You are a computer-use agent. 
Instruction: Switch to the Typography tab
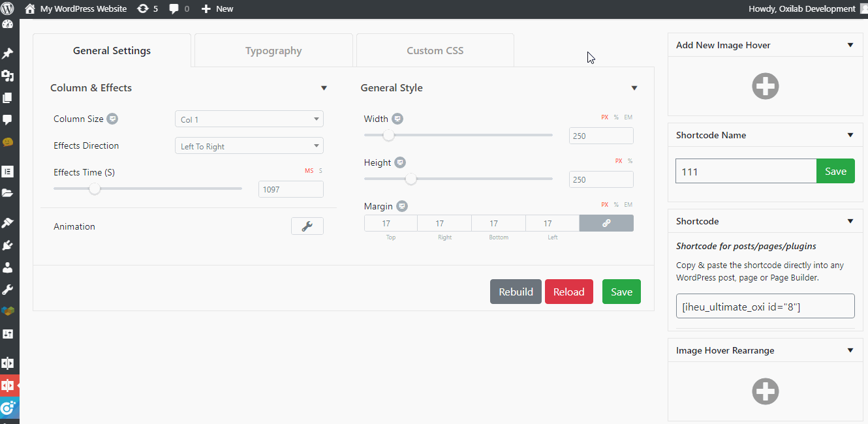click(x=273, y=50)
